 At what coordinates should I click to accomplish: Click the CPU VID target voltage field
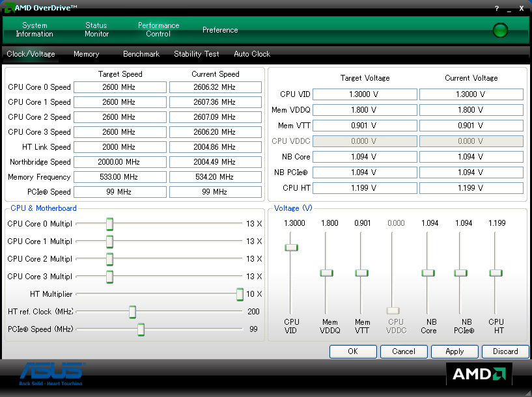point(365,94)
